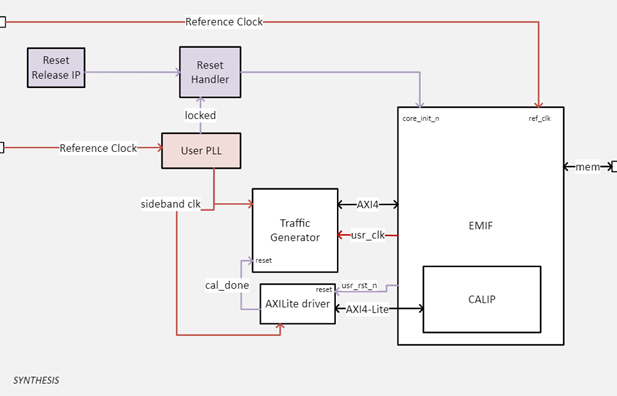Click the Traffic Generator block
617x396 pixels.
(x=295, y=230)
